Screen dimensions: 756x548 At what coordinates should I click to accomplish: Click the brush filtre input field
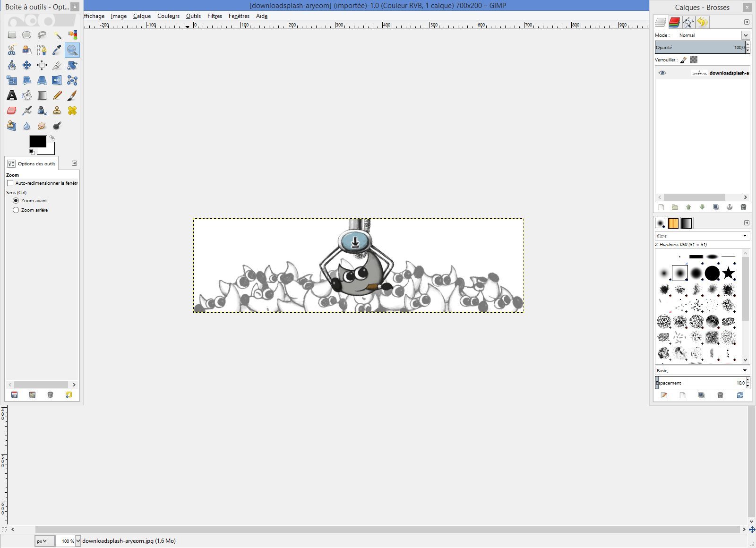697,236
